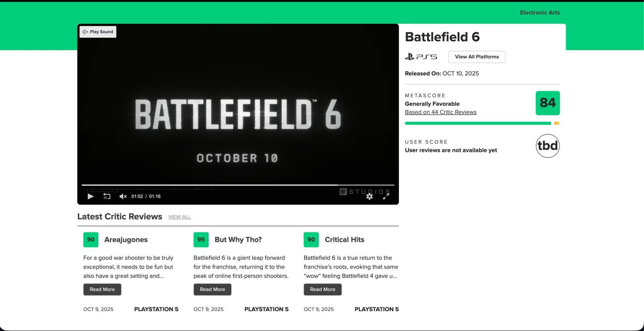Viewport: 644px width, 331px height.
Task: Open the View All Platforms selector
Action: (x=477, y=57)
